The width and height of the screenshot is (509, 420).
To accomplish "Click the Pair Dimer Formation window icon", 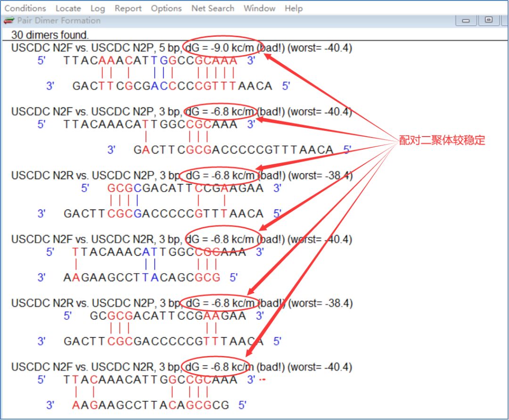I will [x=9, y=20].
